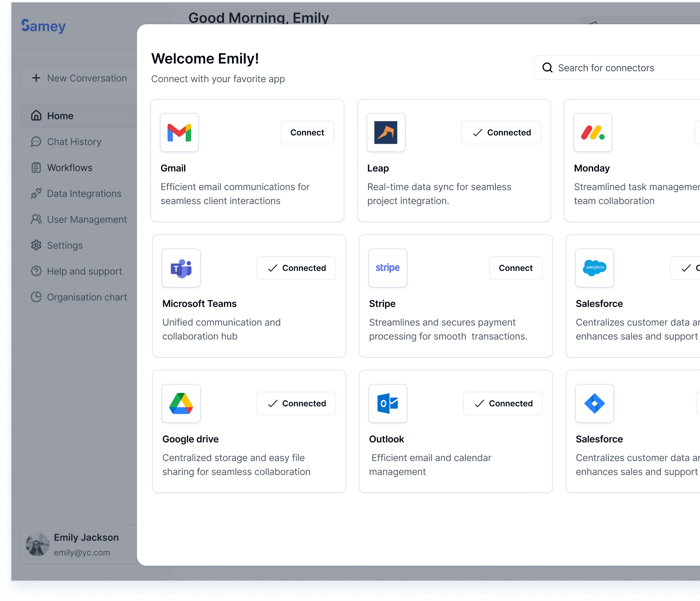This screenshot has height=601, width=700.
Task: Open Help and support in sidebar
Action: (x=79, y=271)
